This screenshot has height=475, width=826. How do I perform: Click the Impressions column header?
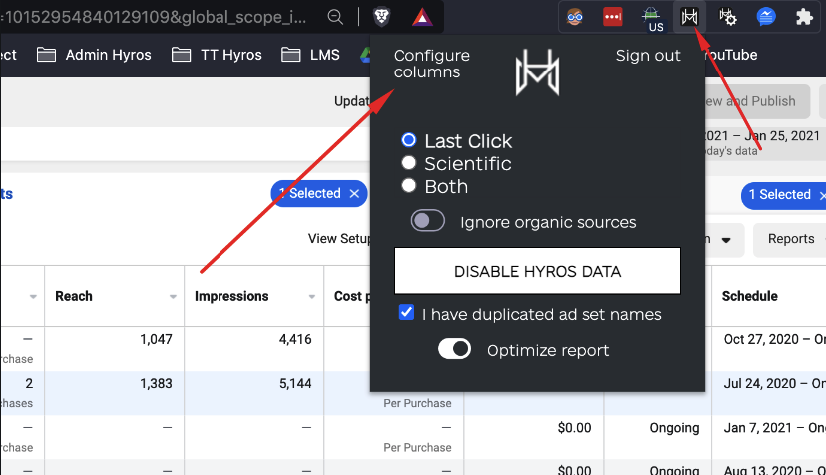click(232, 296)
